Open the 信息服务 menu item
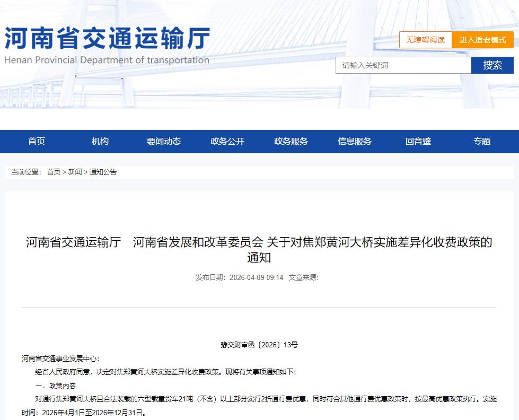Image resolution: width=519 pixels, height=420 pixels. pos(355,142)
